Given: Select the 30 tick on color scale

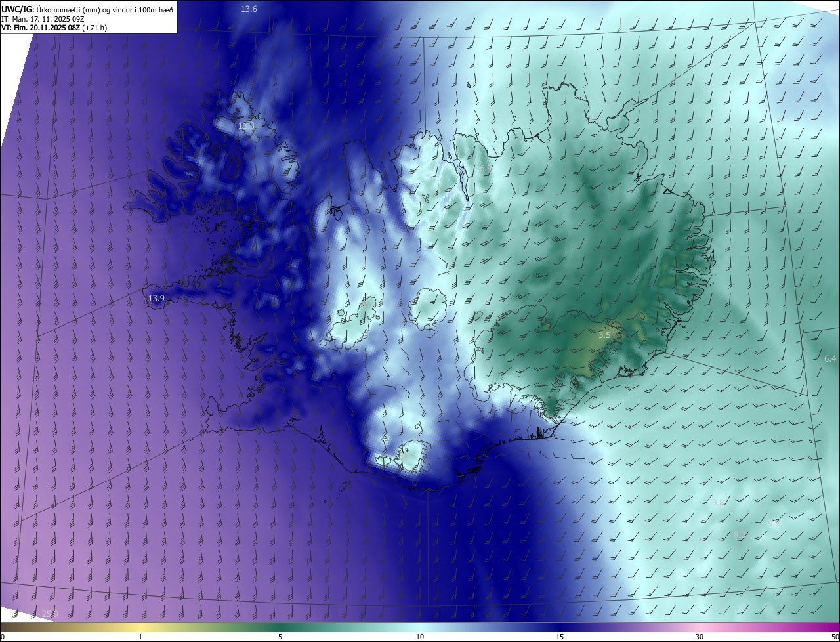Looking at the screenshot, I should (700, 637).
